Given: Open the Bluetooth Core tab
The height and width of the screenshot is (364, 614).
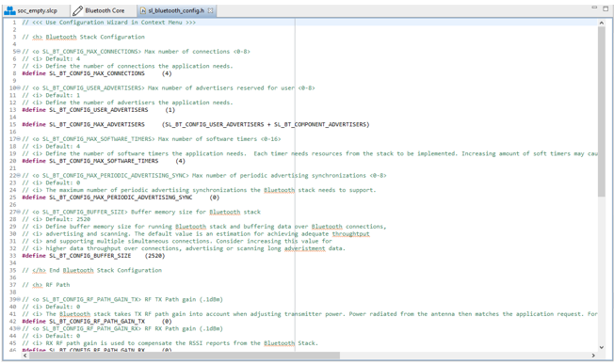Looking at the screenshot, I should (99, 10).
